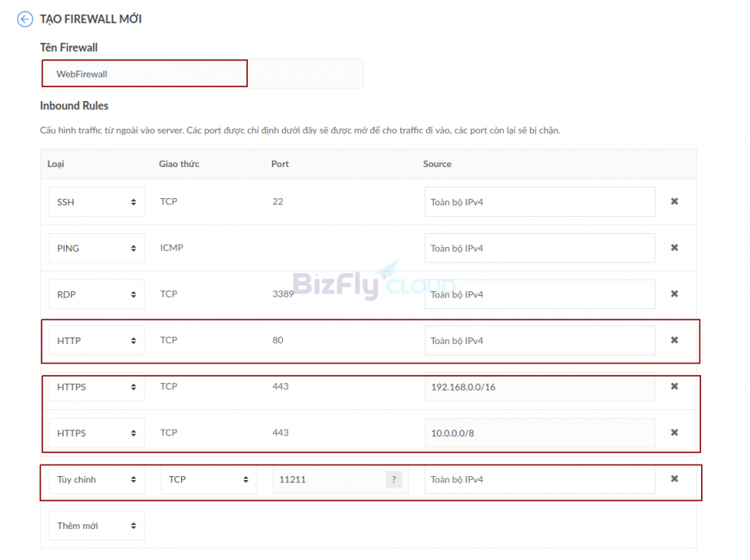Open the Thêm mới dropdown to add a rule
Screen dimensions: 750x560
point(97,526)
